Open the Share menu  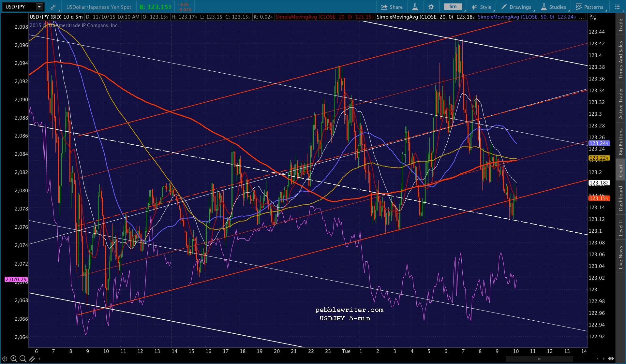click(x=392, y=7)
